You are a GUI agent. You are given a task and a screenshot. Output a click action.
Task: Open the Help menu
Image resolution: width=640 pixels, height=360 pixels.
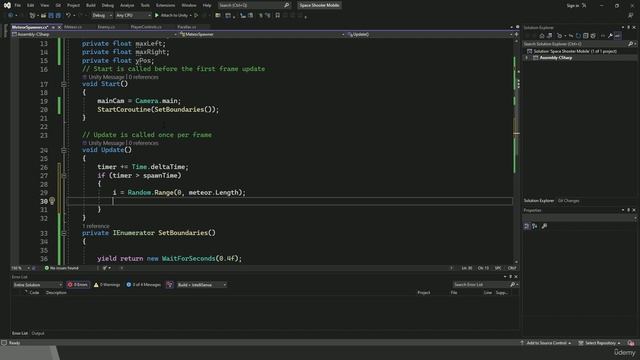pos(207,5)
